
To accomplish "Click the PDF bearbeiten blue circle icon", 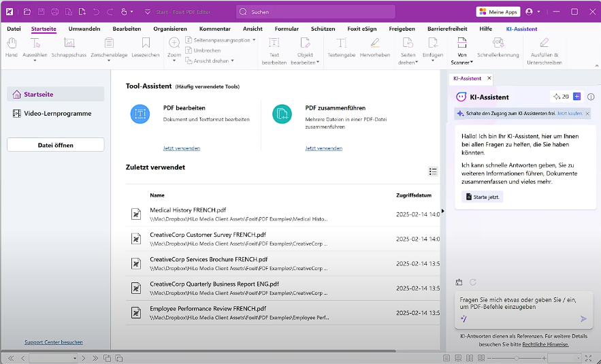I will coord(140,114).
